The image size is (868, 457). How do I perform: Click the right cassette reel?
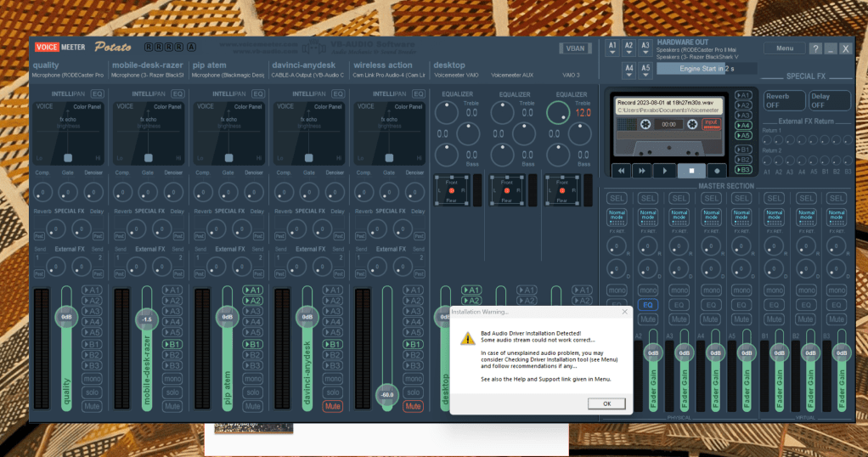(x=692, y=124)
